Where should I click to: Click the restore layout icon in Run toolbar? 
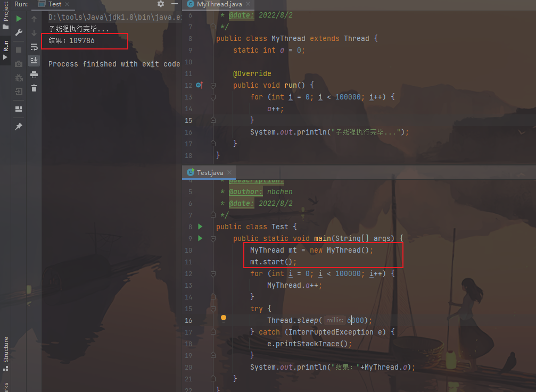[19, 109]
